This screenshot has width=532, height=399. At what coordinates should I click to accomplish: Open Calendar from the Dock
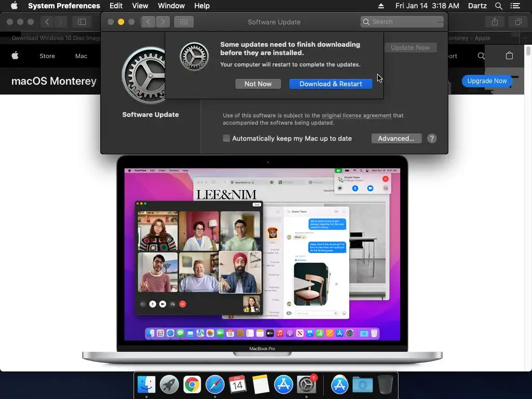click(x=237, y=385)
